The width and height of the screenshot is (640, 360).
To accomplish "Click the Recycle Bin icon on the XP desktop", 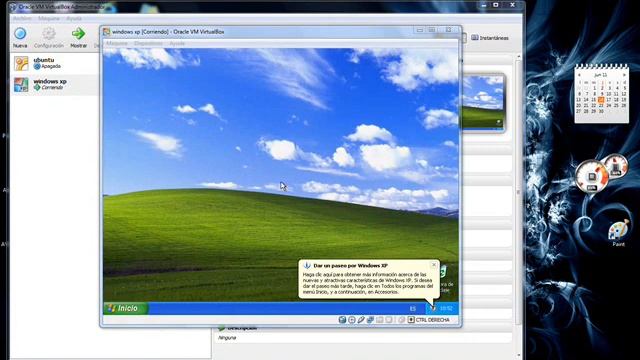I will point(444,272).
